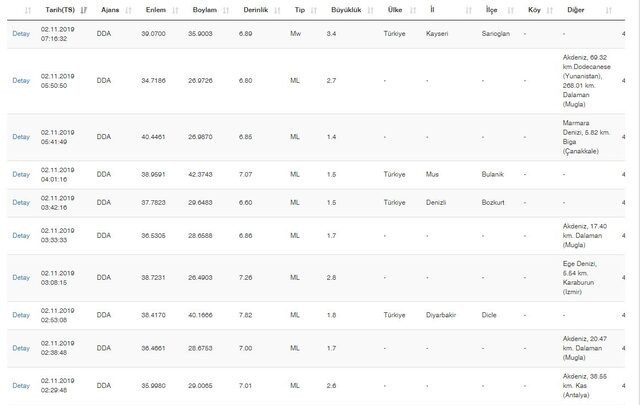Sort table by Tarih(TS) column arrows
This screenshot has width=640, height=405.
pos(84,9)
